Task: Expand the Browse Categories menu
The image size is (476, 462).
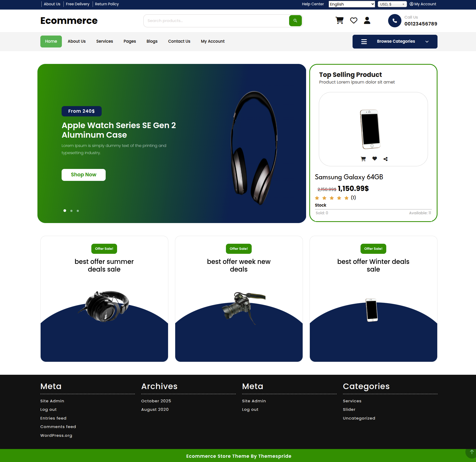Action: click(395, 42)
